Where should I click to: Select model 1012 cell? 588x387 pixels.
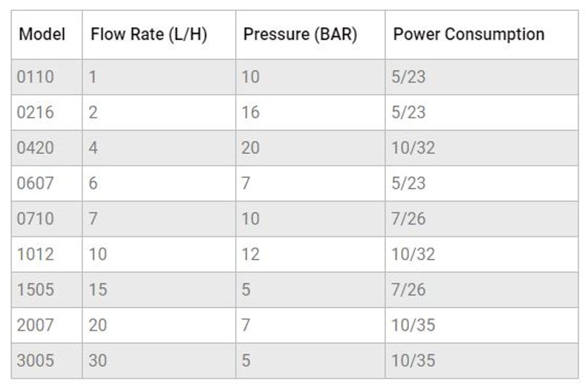point(35,254)
